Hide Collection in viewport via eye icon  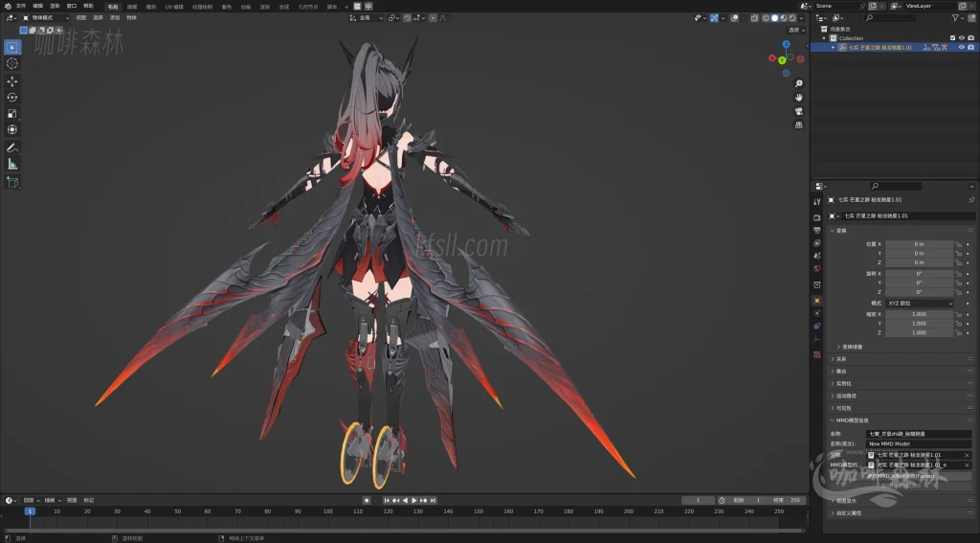(x=962, y=38)
